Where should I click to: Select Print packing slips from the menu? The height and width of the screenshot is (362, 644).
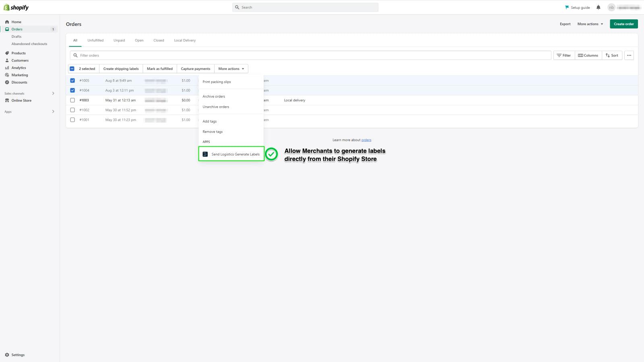[217, 81]
